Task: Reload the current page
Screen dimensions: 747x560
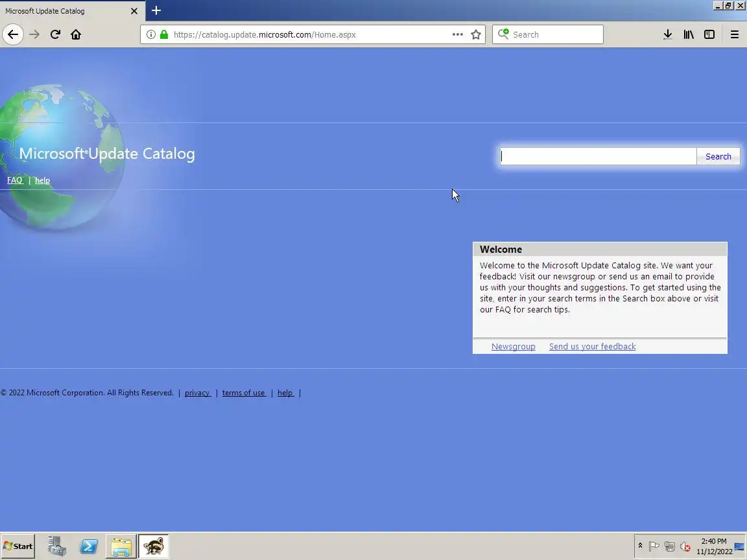Action: tap(55, 34)
